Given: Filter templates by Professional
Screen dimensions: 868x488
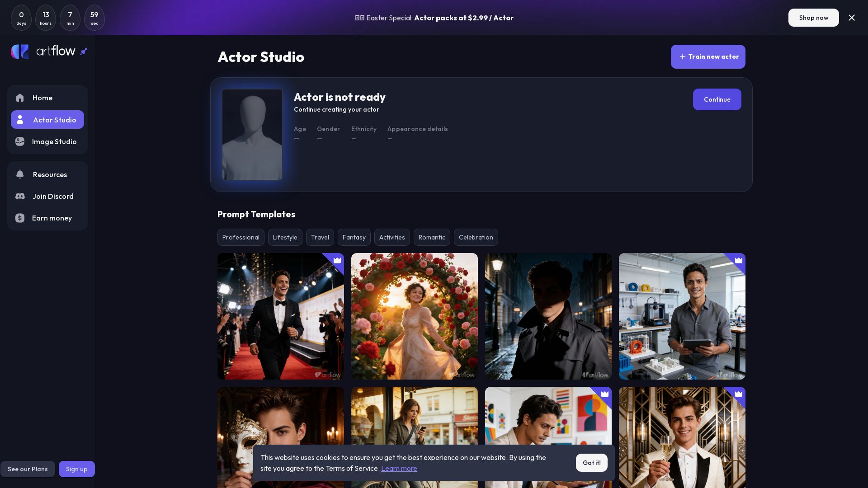Looking at the screenshot, I should [x=241, y=237].
